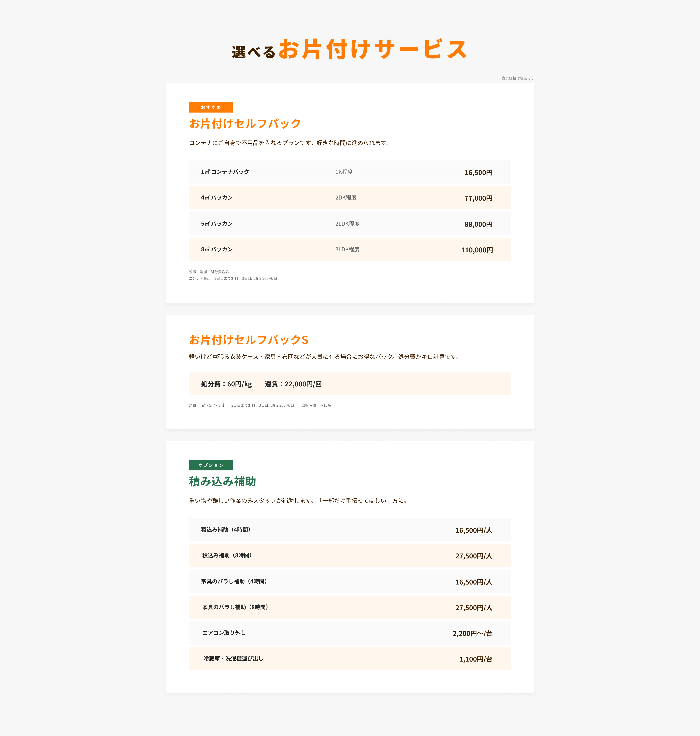Viewport: 700px width, 736px height.
Task: Click the 1,100円/台 price
Action: [476, 659]
